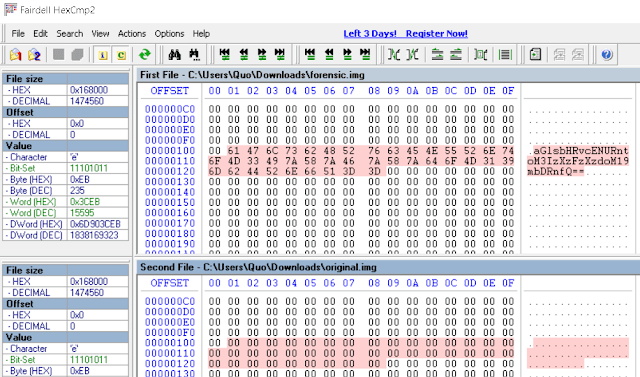Jump to last matching block in right navigation group
This screenshot has height=377, width=640.
tap(365, 54)
